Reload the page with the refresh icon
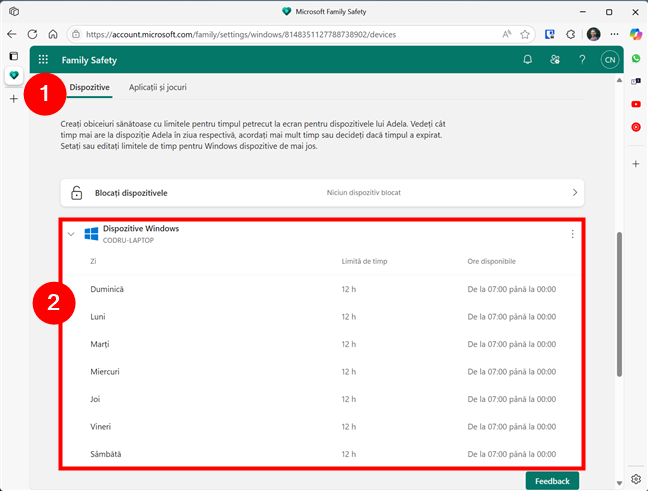648x491 pixels. point(32,34)
